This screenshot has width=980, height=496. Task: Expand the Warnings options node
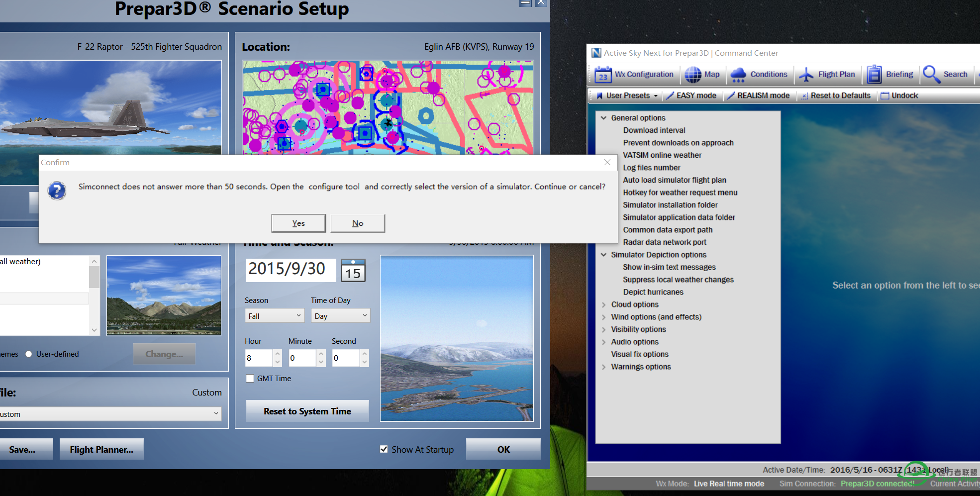tap(603, 367)
